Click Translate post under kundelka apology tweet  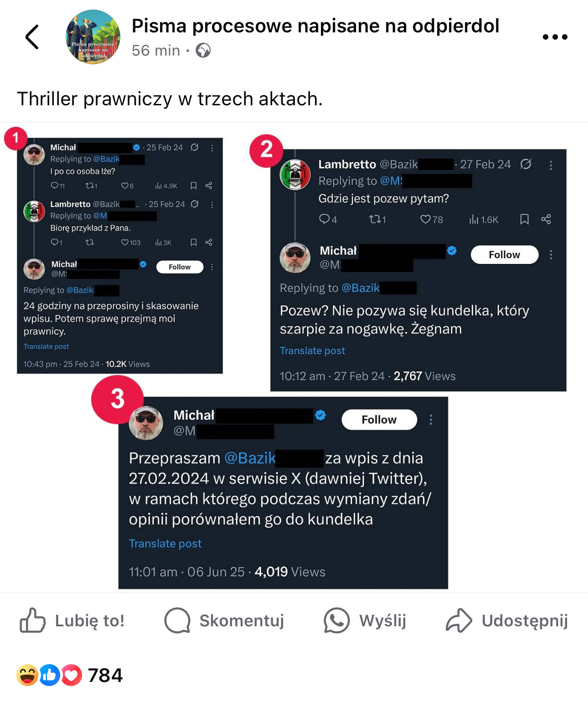165,543
